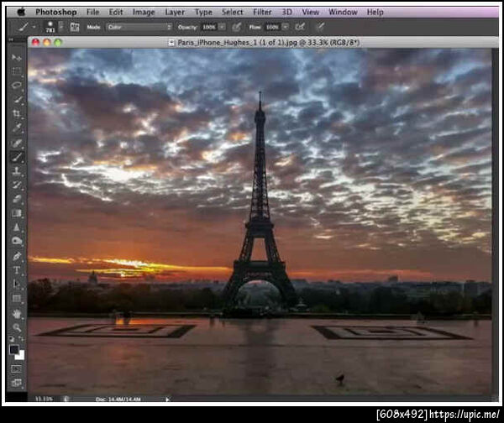Select the Eraser tool
Screen dimensions: 504x423
pos(16,199)
